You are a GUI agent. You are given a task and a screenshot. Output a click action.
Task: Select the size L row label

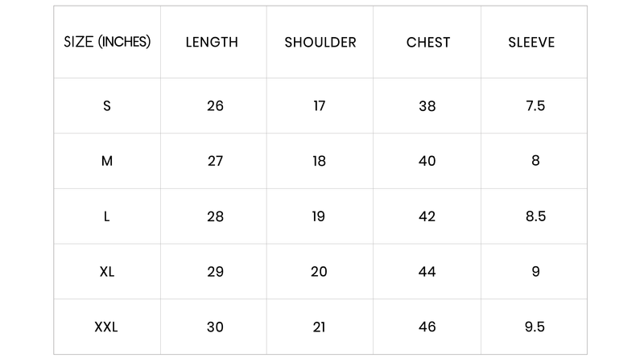click(x=107, y=216)
